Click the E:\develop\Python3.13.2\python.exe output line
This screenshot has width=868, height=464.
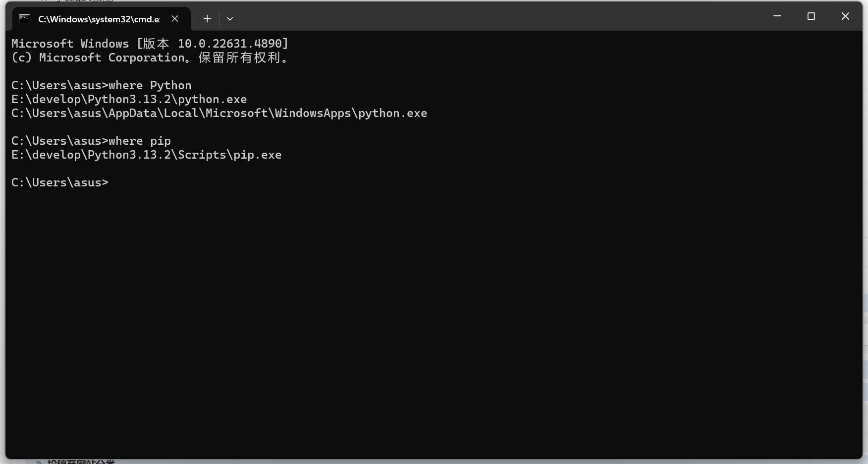pos(129,99)
